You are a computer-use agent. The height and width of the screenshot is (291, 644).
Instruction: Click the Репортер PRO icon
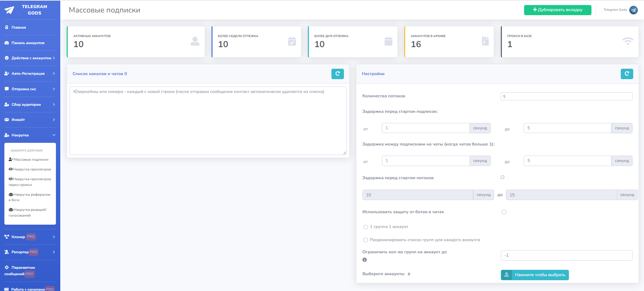[7, 252]
